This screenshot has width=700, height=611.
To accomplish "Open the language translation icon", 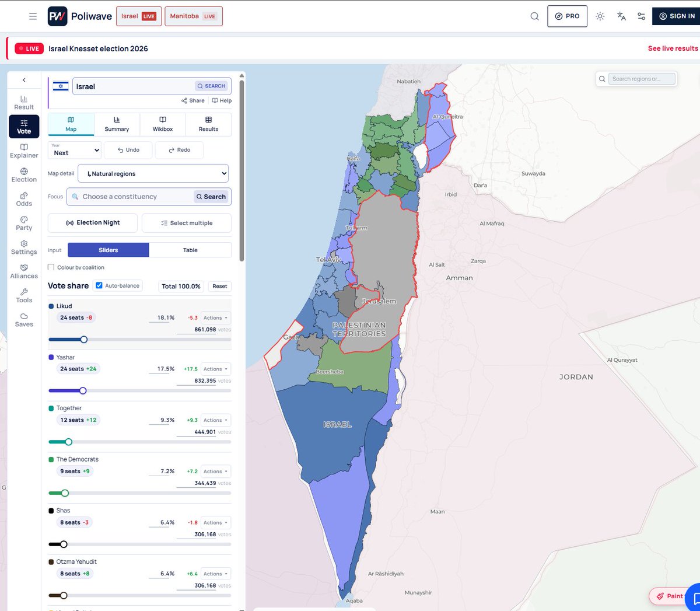I will [621, 16].
